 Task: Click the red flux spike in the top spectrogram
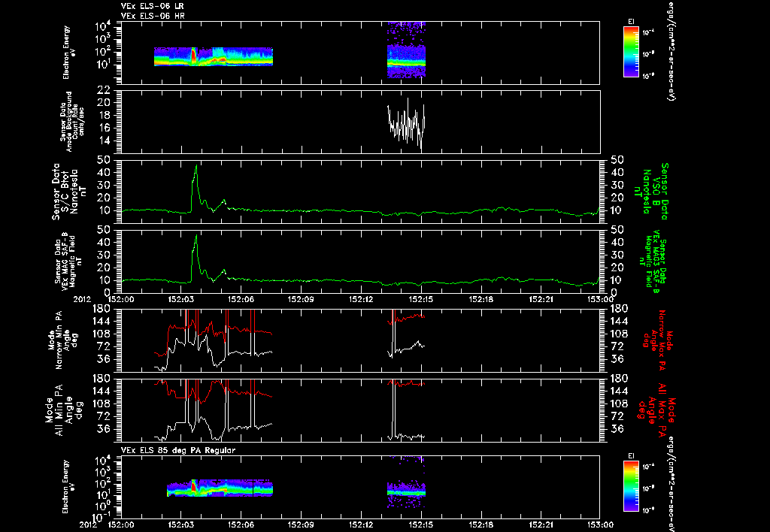click(193, 56)
